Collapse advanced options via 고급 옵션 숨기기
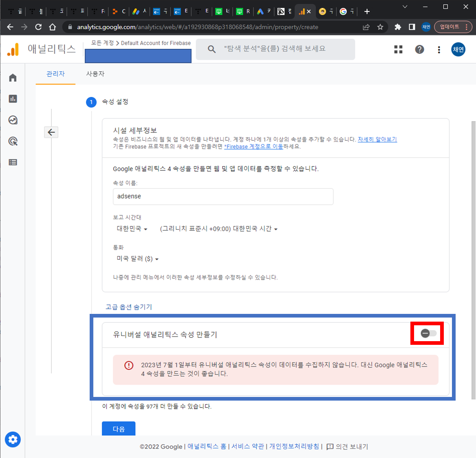Viewport: 476px width, 458px height. click(129, 307)
